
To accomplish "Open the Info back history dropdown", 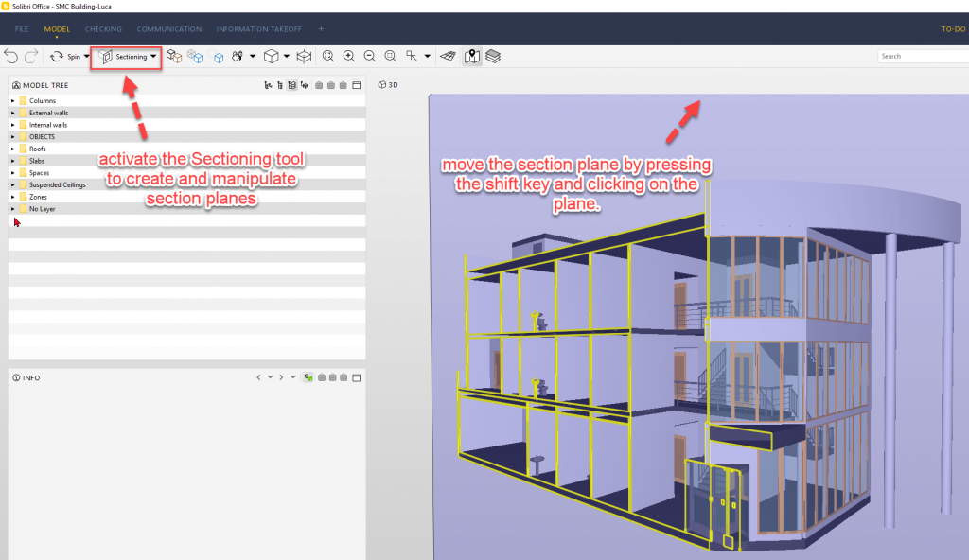I will click(x=270, y=377).
